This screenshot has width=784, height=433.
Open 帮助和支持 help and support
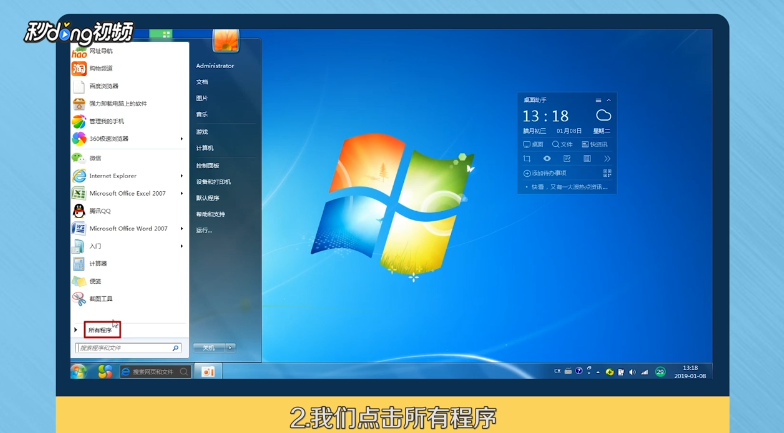point(210,214)
